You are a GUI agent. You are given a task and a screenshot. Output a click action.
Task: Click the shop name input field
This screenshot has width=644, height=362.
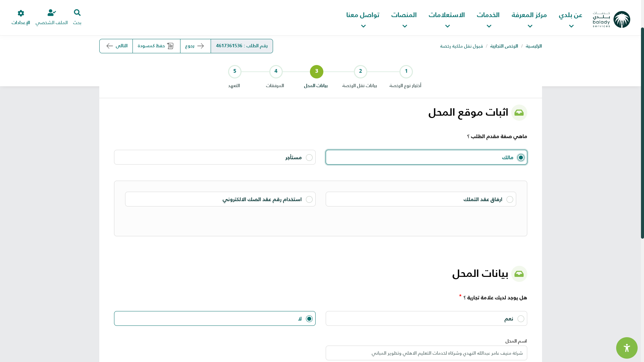click(426, 353)
